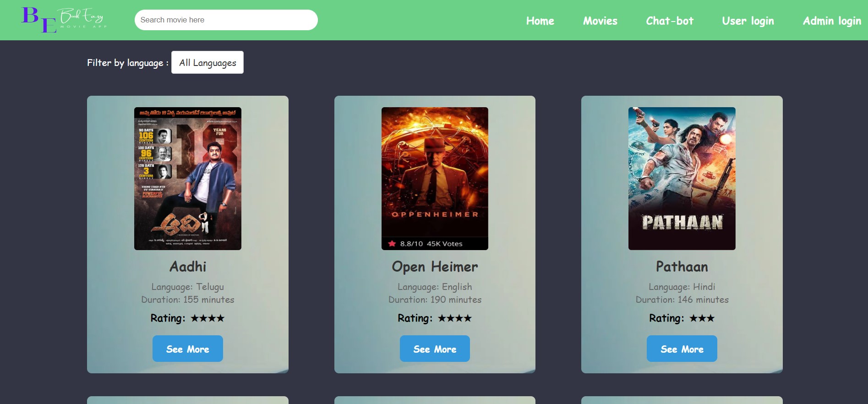Click the Oppenheimer movie poster
Screen dimensions: 868x404
coord(435,179)
